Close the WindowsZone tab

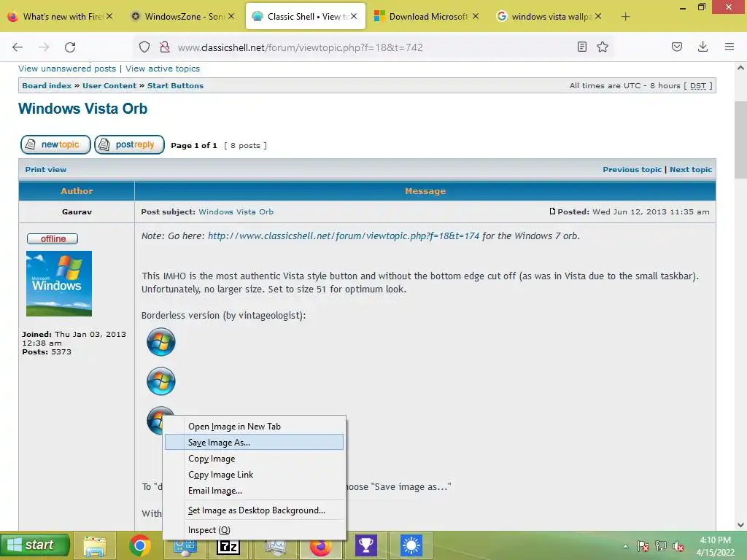tap(231, 16)
